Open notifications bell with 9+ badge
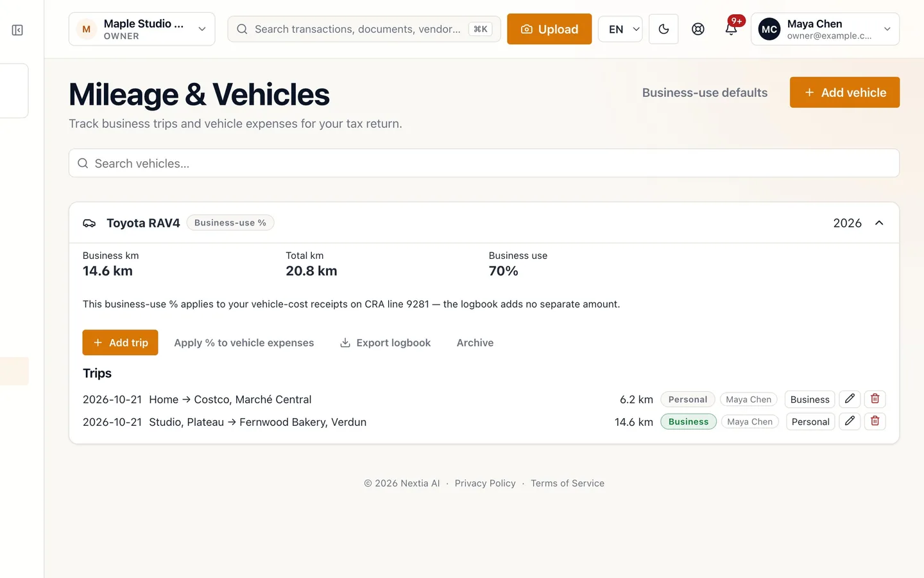Image resolution: width=924 pixels, height=578 pixels. point(732,29)
